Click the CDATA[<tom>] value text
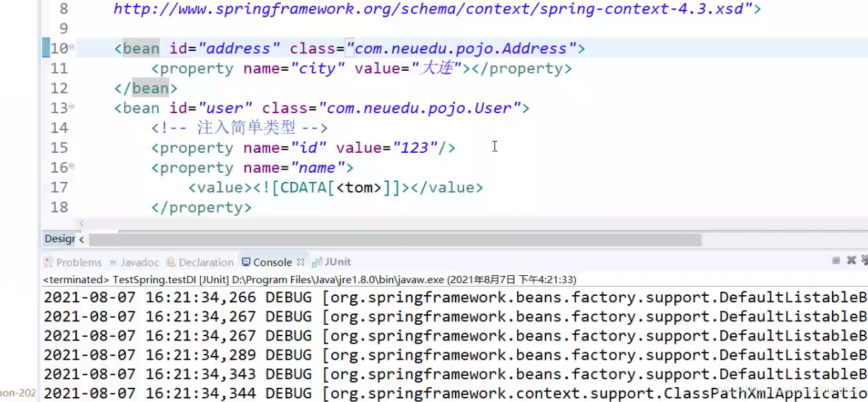Screen dimensions: 868x402 coord(330,188)
